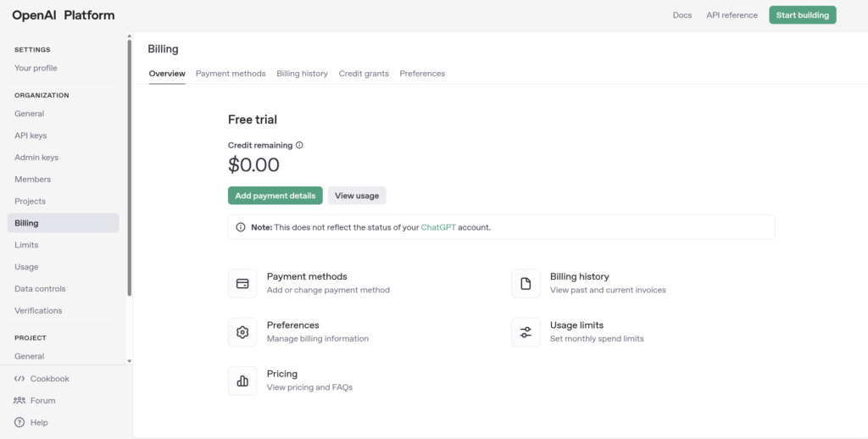Click the Billing history document icon
868x439 pixels.
526,284
